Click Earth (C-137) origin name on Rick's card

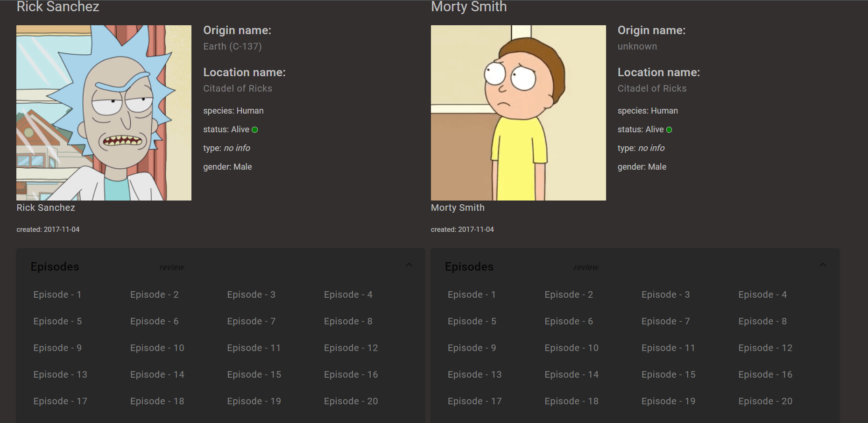[232, 46]
